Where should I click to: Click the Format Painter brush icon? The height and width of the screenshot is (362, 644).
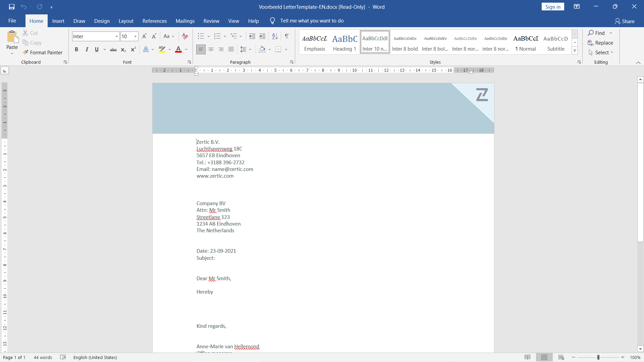(25, 52)
